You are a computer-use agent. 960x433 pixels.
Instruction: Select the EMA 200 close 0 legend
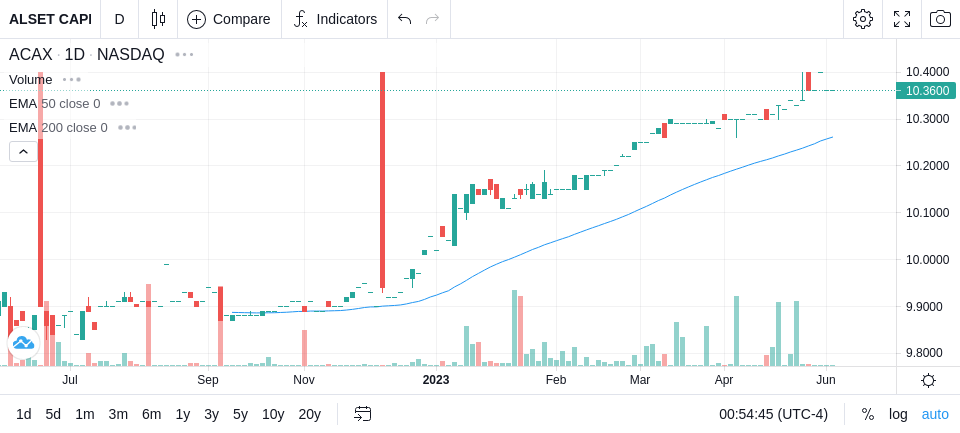point(58,127)
